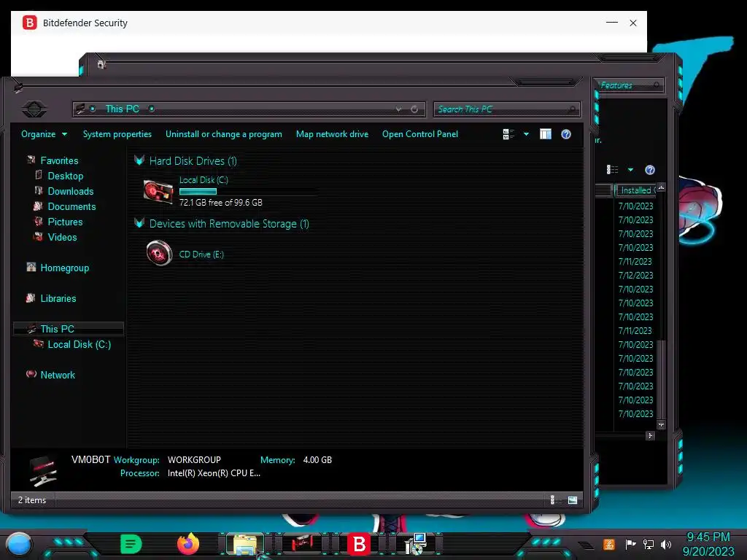Click the magnifier icon in Search This PC
747x560 pixels.
click(572, 109)
